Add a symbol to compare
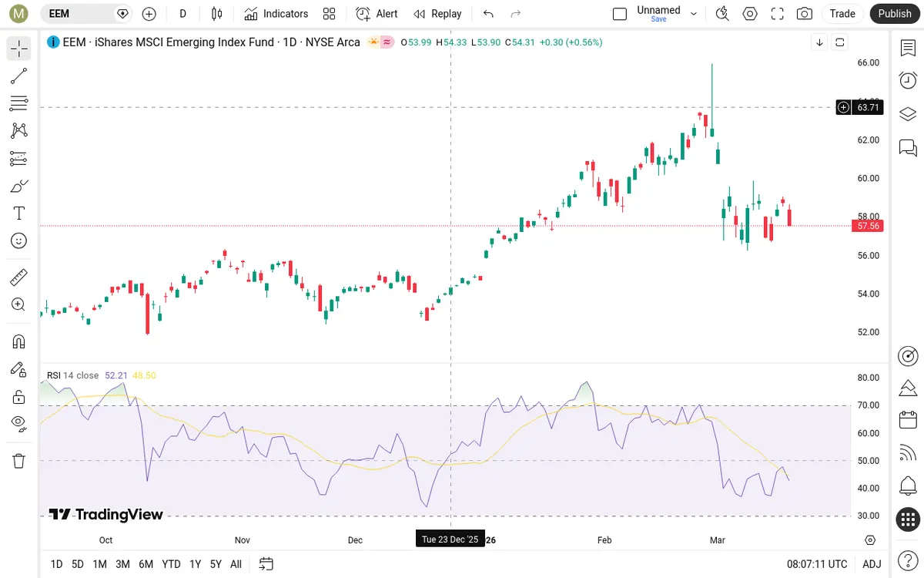This screenshot has height=578, width=924. (x=149, y=14)
